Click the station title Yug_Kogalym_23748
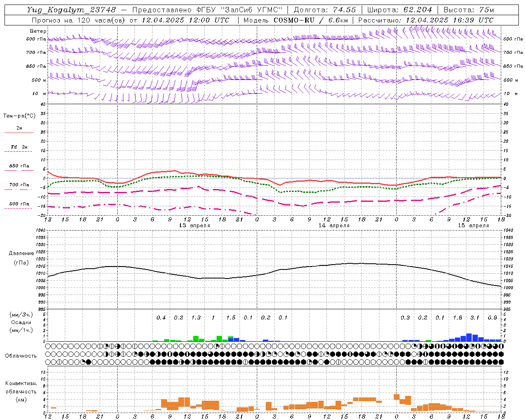The width and height of the screenshot is (525, 420). (x=71, y=10)
